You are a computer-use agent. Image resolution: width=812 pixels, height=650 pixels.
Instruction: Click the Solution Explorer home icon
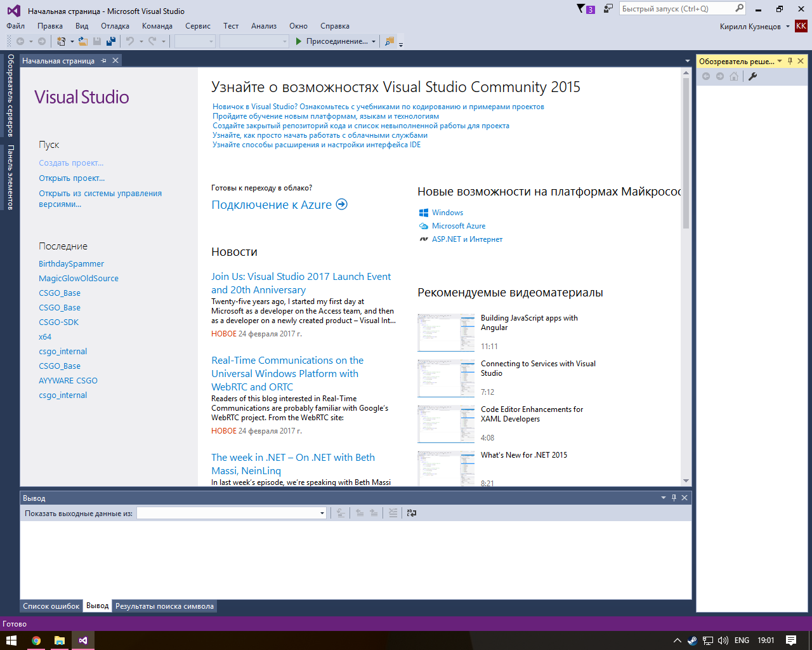pyautogui.click(x=734, y=76)
